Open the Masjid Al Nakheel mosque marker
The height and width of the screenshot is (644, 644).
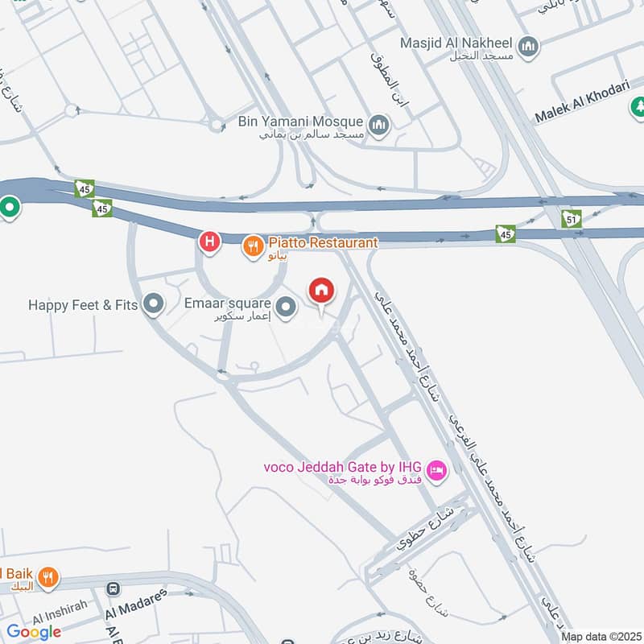pyautogui.click(x=528, y=47)
